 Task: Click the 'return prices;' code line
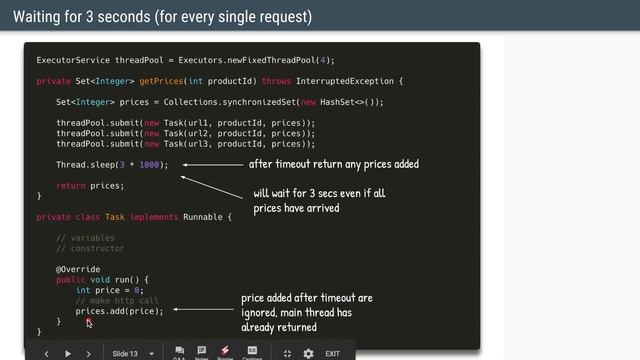[x=90, y=186]
